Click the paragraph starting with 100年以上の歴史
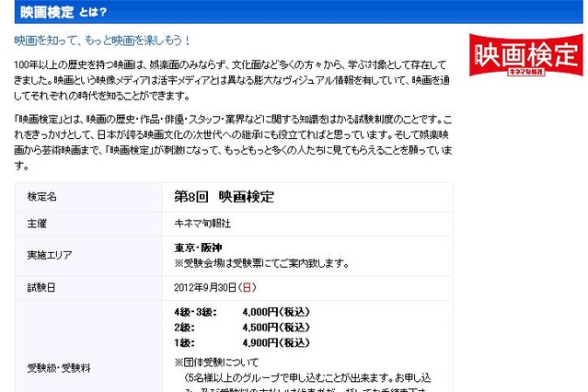The width and height of the screenshot is (588, 392). tap(232, 80)
